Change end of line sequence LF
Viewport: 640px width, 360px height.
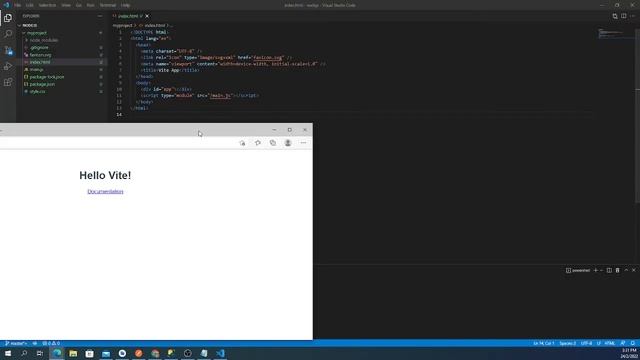[598, 343]
